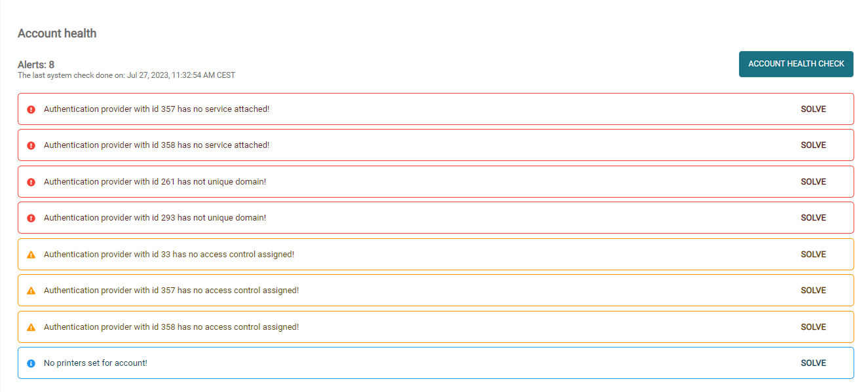The width and height of the screenshot is (868, 392).
Task: Solve id 261 not unique domain alert
Action: click(x=813, y=182)
